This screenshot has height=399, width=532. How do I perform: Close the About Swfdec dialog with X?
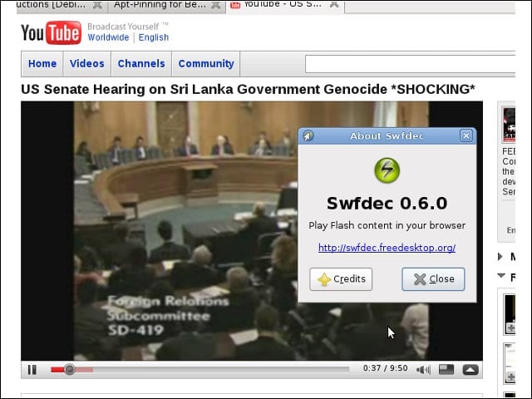(x=466, y=135)
